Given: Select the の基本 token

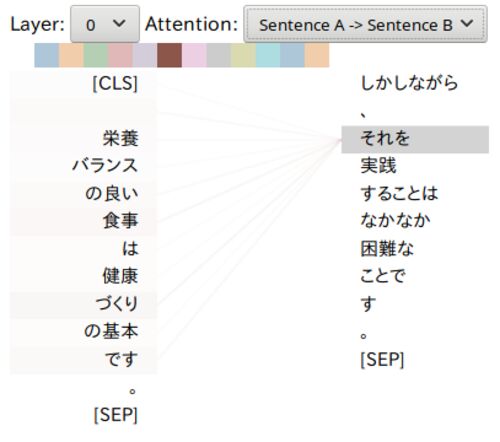Looking at the screenshot, I should point(111,332).
